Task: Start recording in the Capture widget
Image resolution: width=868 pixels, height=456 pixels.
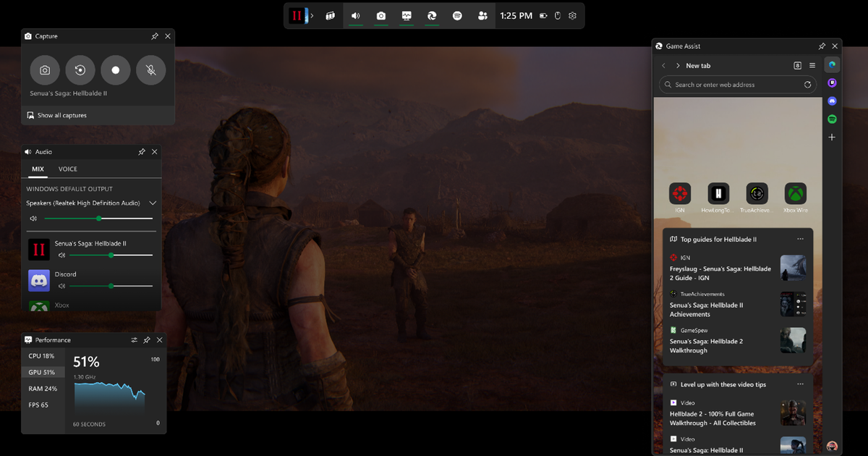Action: (116, 70)
